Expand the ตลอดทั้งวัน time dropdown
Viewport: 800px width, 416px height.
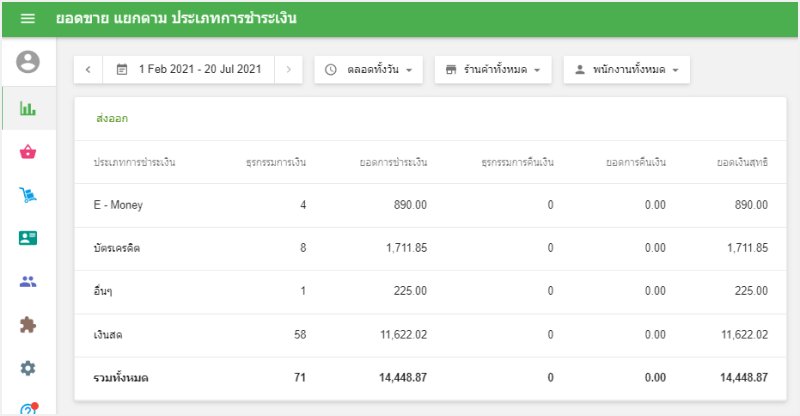368,69
